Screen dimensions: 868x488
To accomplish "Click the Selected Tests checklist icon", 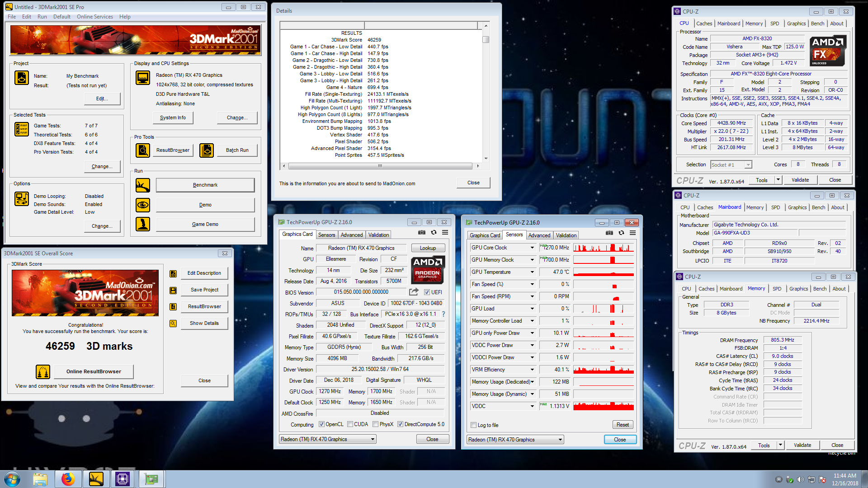I will 22,129.
